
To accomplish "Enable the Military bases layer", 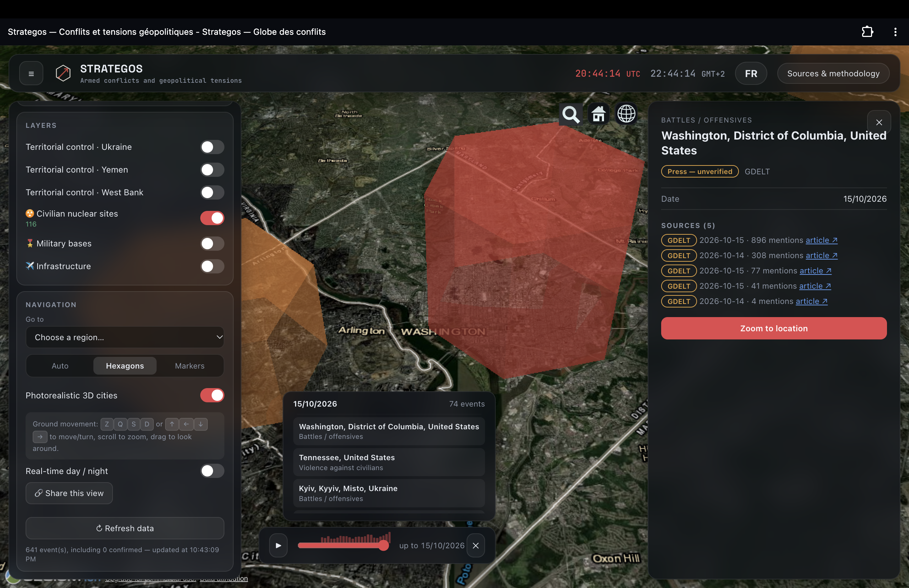I will tap(212, 244).
